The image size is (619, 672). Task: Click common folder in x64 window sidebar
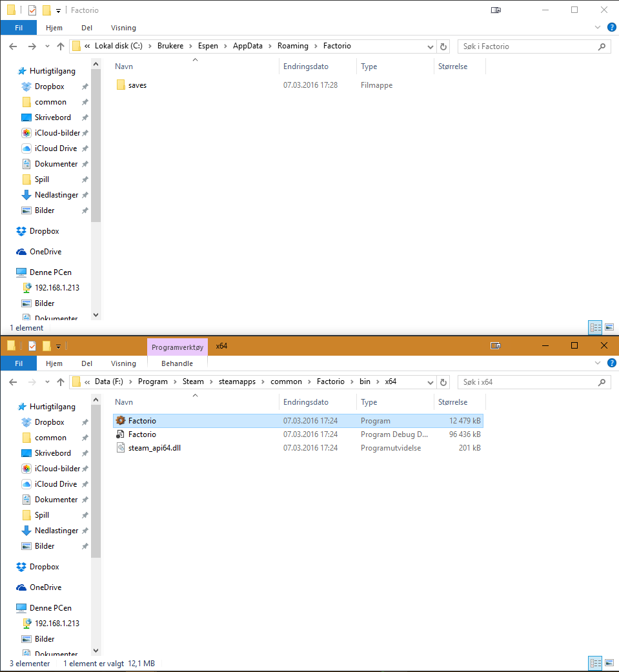[50, 438]
